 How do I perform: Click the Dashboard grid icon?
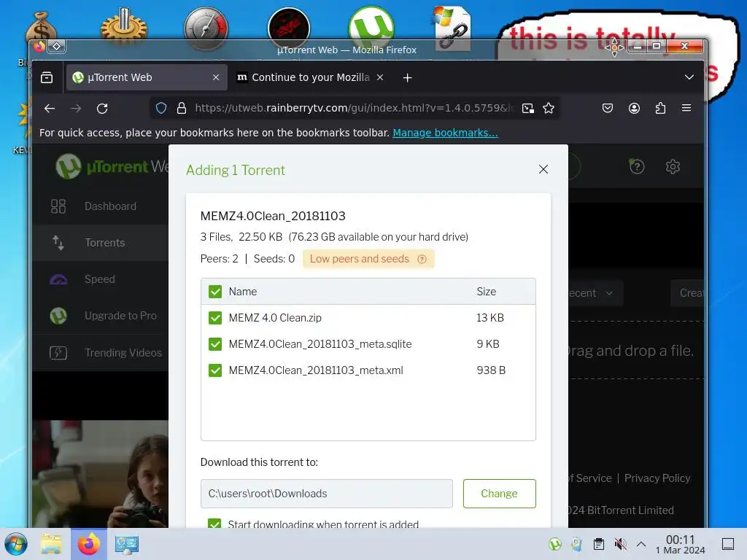[x=58, y=206]
